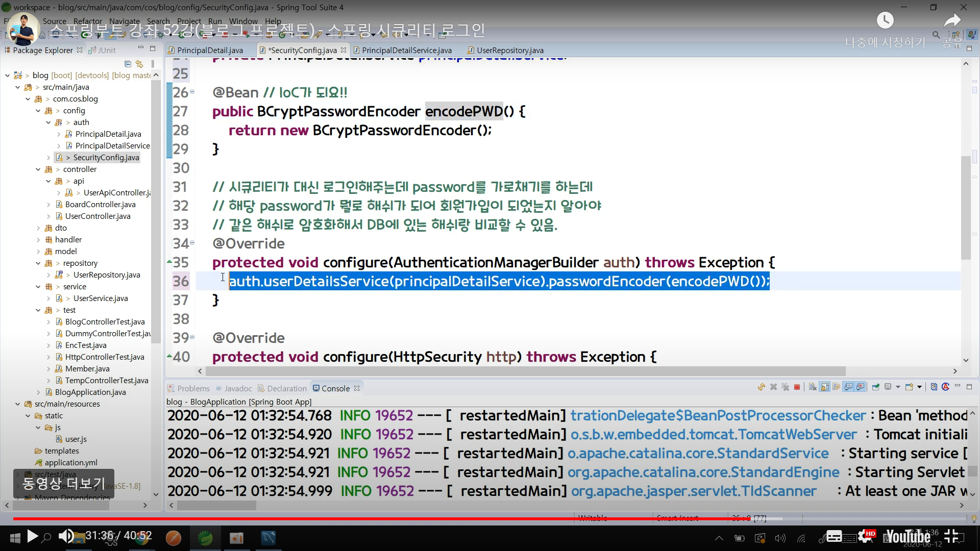The image size is (980, 551).
Task: Toggle subtitles captions button in video player
Action: [834, 536]
